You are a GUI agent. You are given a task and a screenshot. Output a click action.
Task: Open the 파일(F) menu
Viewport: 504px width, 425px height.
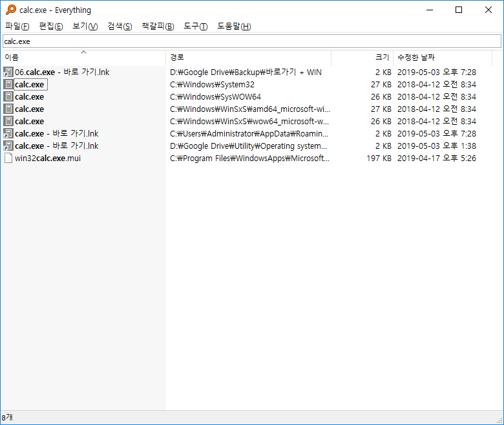click(17, 27)
